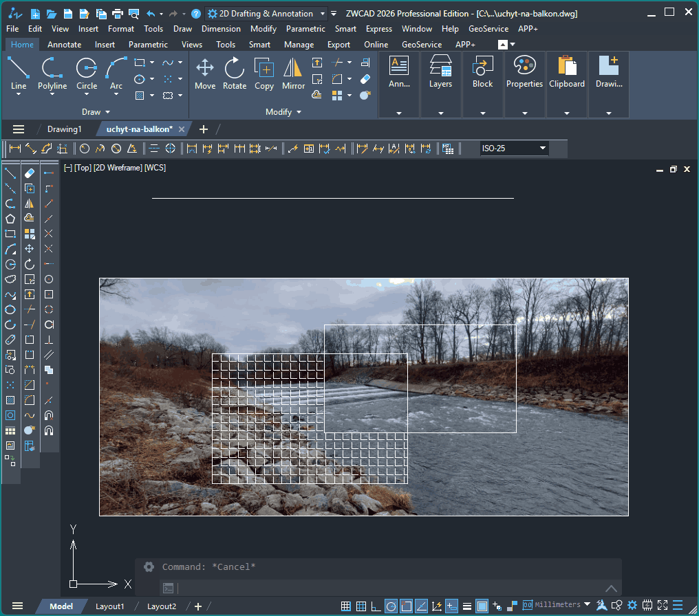
Task: Expand command history with up chevron
Action: coord(611,588)
